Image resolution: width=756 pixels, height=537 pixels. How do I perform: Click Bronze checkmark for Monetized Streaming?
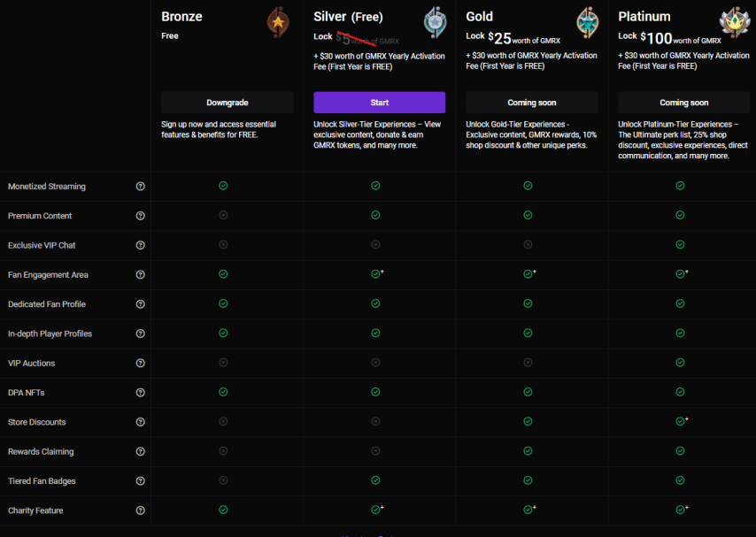[223, 186]
